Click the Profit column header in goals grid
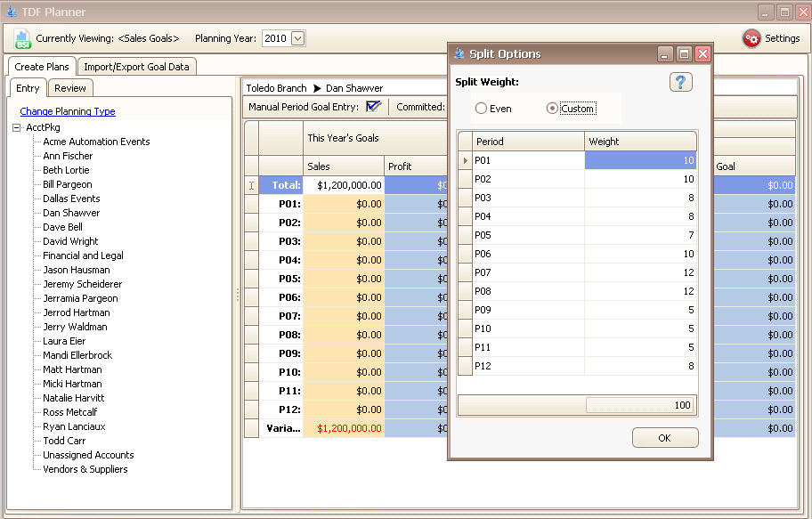812x519 pixels. click(x=416, y=166)
